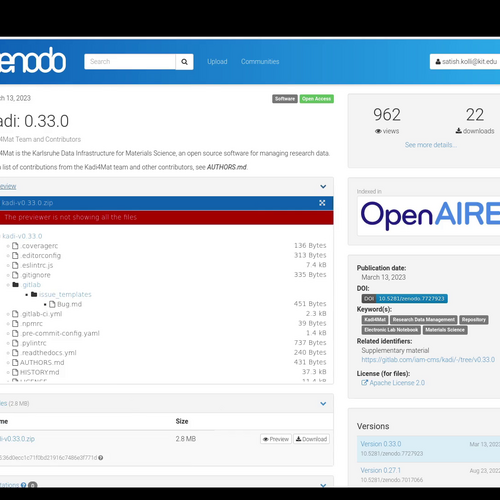Screen dimensions: 500x500
Task: Open the satish.kolli@kit.edu user menu
Action: pos(465,62)
